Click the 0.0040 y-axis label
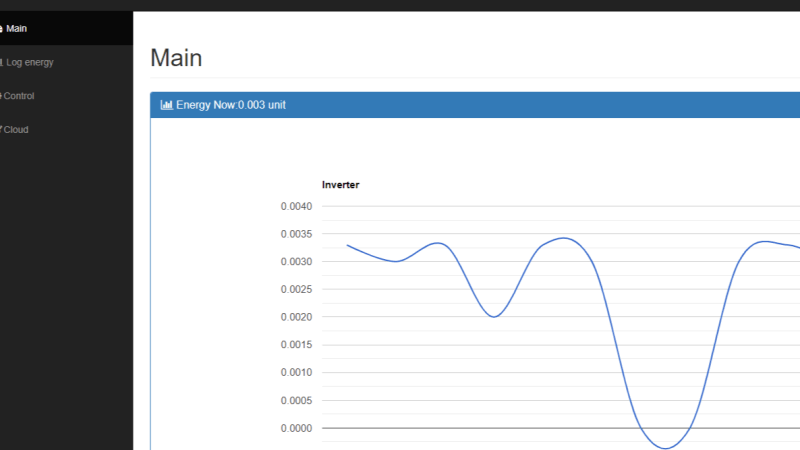Viewport: 800px width, 450px height. pos(297,207)
